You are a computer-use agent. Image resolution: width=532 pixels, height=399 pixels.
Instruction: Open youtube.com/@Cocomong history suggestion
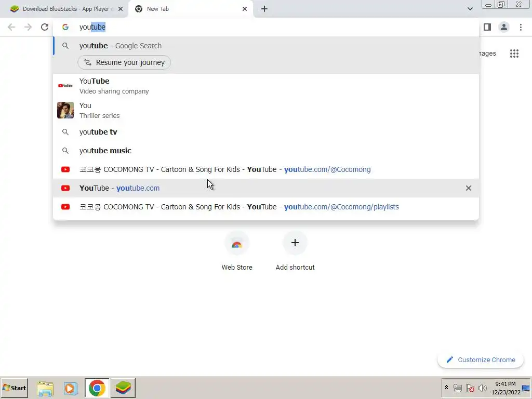pyautogui.click(x=266, y=169)
